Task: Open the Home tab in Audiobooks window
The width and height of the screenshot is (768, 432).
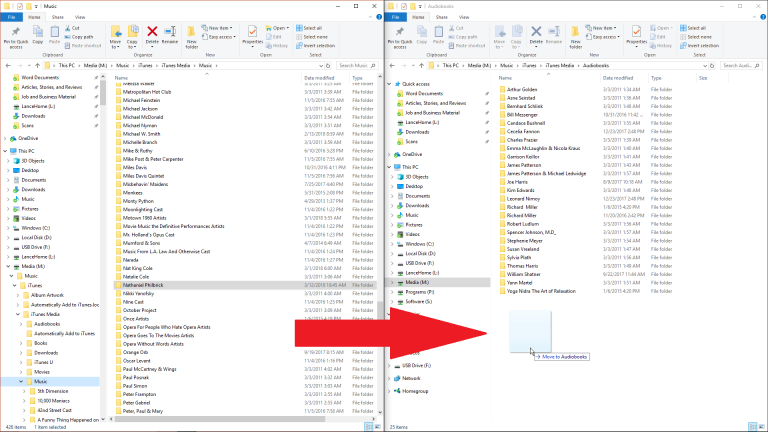Action: (x=418, y=17)
